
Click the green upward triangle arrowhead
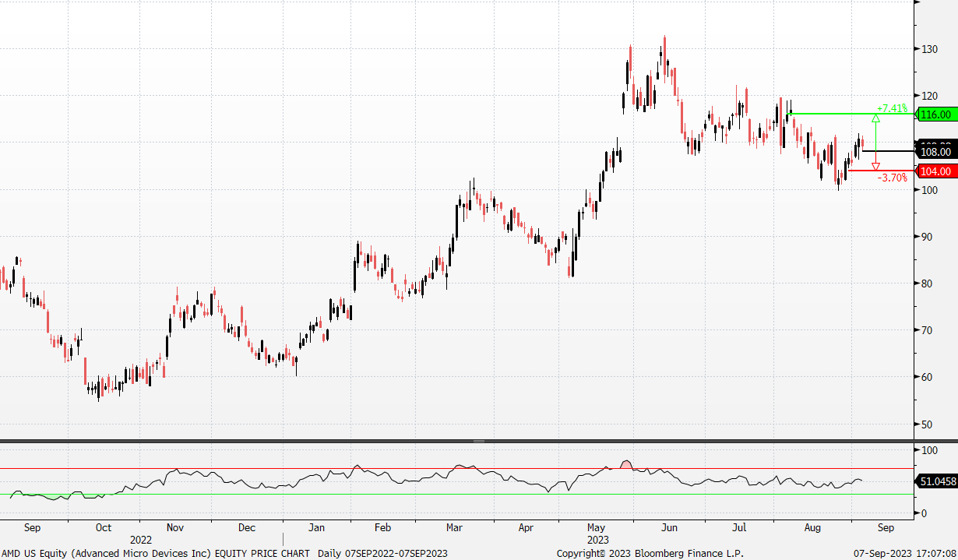[x=875, y=119]
